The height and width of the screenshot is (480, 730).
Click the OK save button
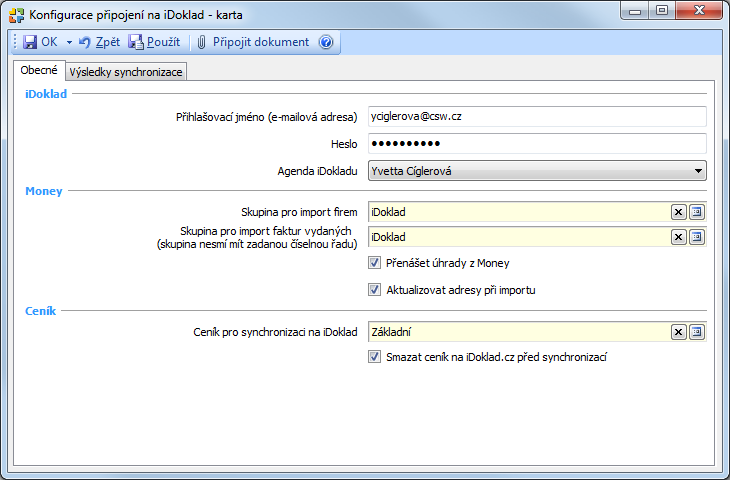tap(40, 42)
